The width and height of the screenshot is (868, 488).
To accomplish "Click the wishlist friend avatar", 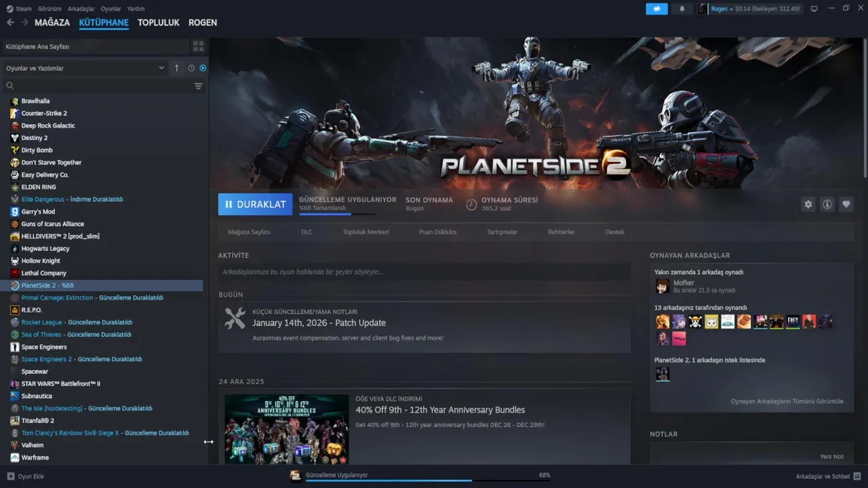I will (663, 373).
